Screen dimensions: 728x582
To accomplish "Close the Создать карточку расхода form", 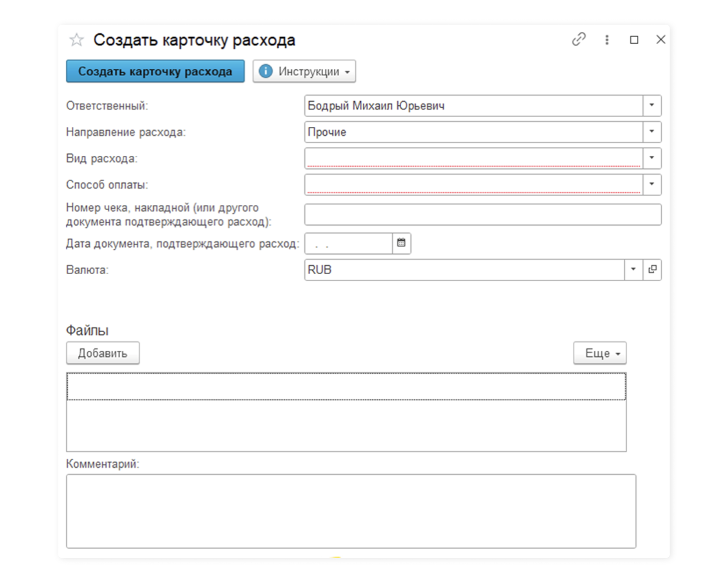I will point(661,40).
